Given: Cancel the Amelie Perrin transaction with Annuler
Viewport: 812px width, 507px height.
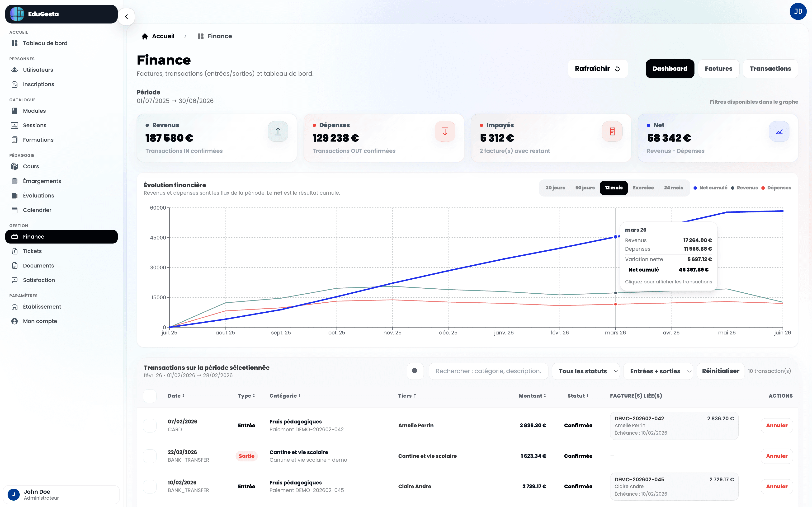Looking at the screenshot, I should [x=776, y=426].
